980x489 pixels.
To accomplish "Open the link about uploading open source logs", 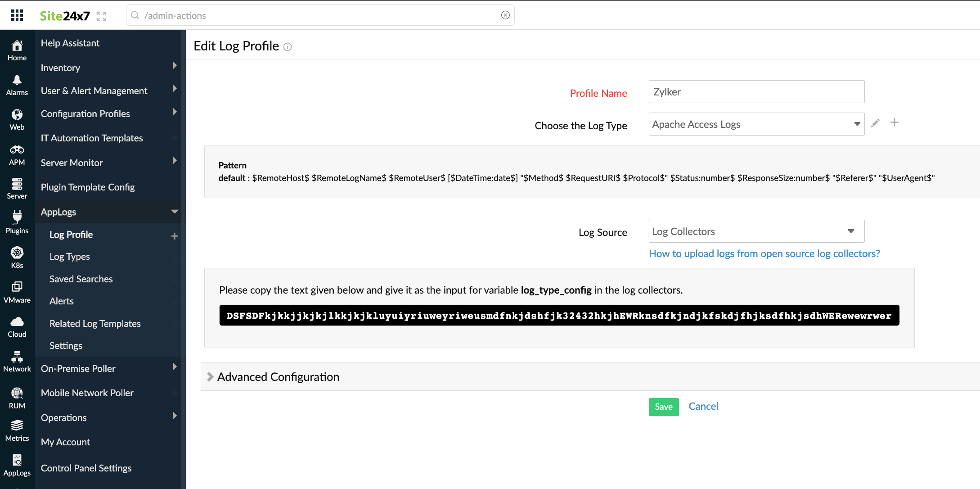I will point(764,254).
